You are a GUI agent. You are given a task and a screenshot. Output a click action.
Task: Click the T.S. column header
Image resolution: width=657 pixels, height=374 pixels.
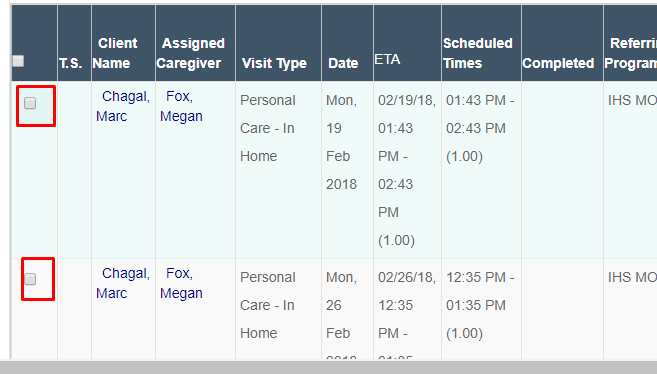(70, 63)
